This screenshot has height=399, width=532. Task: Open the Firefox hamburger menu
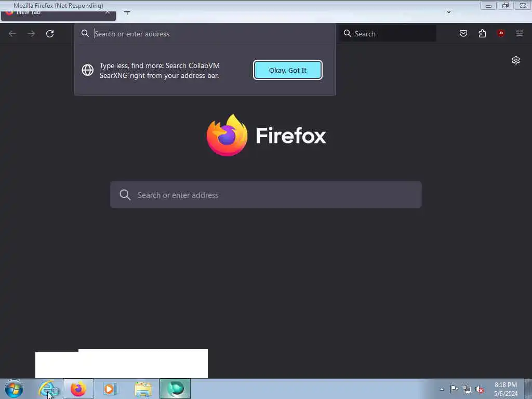click(x=519, y=33)
